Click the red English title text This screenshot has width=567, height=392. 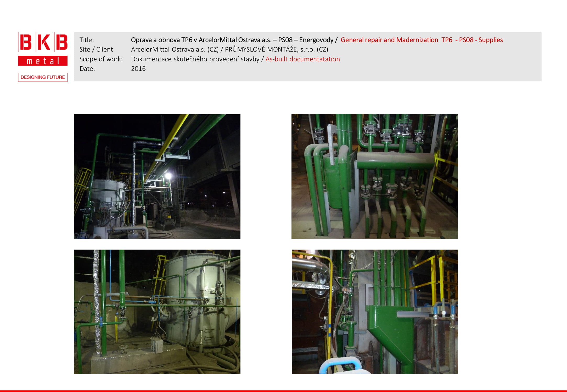421,40
